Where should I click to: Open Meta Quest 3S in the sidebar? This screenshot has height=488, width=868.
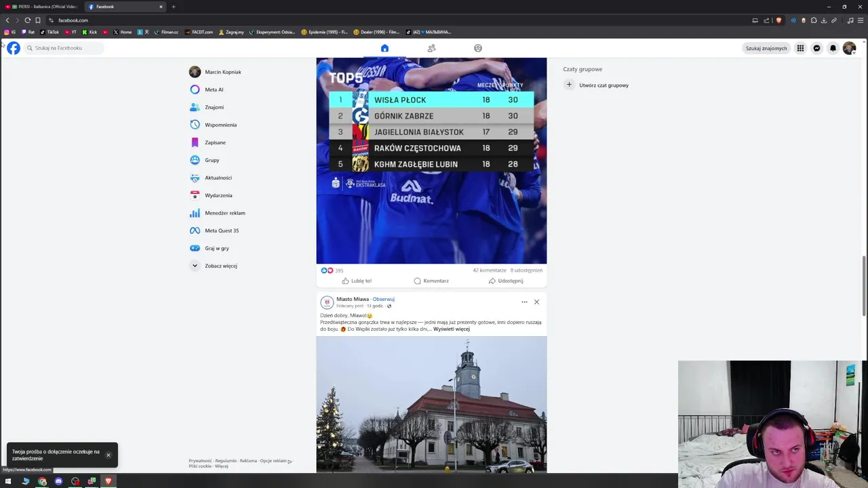(214, 230)
